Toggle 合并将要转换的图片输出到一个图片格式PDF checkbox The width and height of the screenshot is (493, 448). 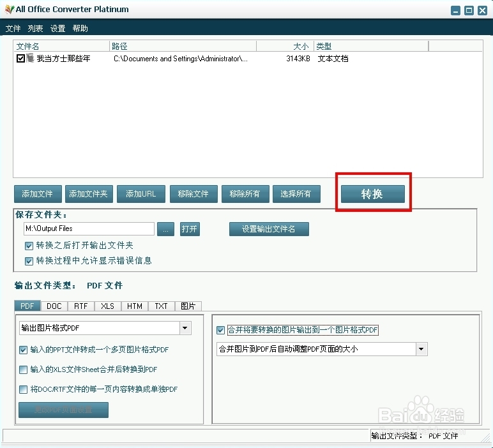click(220, 330)
